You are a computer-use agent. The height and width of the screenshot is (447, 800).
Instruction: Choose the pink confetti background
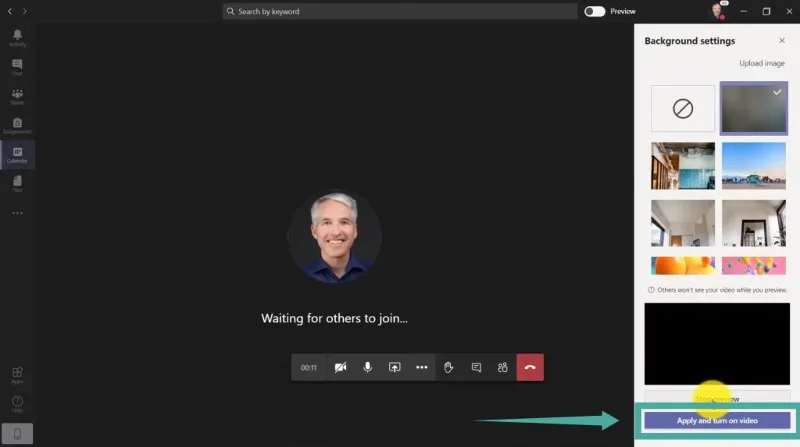(754, 266)
